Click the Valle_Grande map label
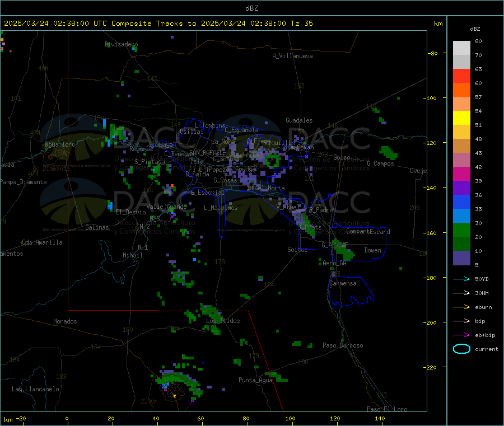Viewport: 504px width, 426px height. click(x=166, y=207)
